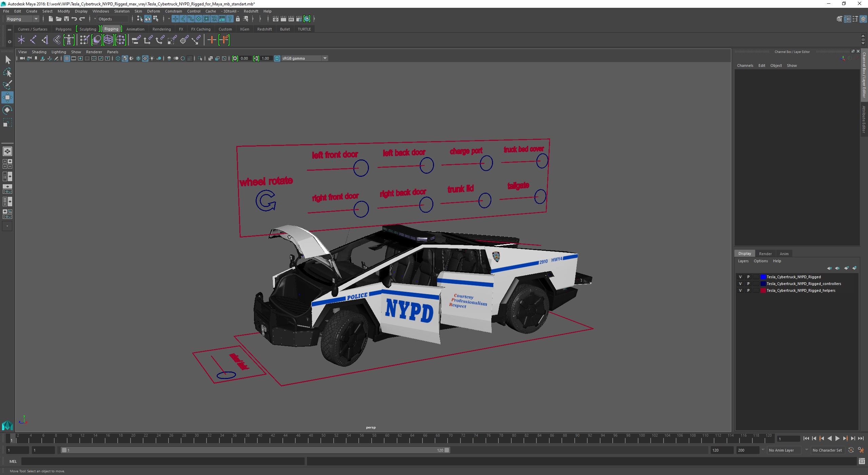
Task: Click the red color swatch of Rigged_helpers layer
Action: click(x=763, y=290)
